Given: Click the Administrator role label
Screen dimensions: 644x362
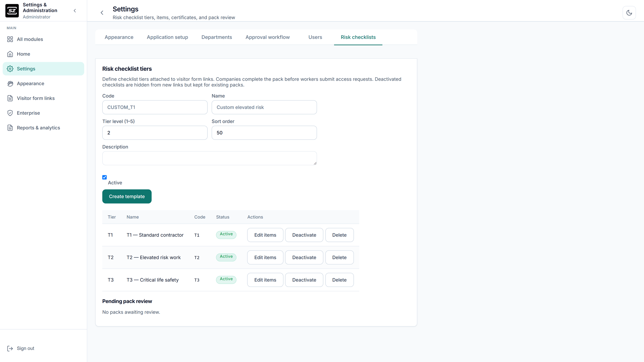Looking at the screenshot, I should [x=36, y=17].
